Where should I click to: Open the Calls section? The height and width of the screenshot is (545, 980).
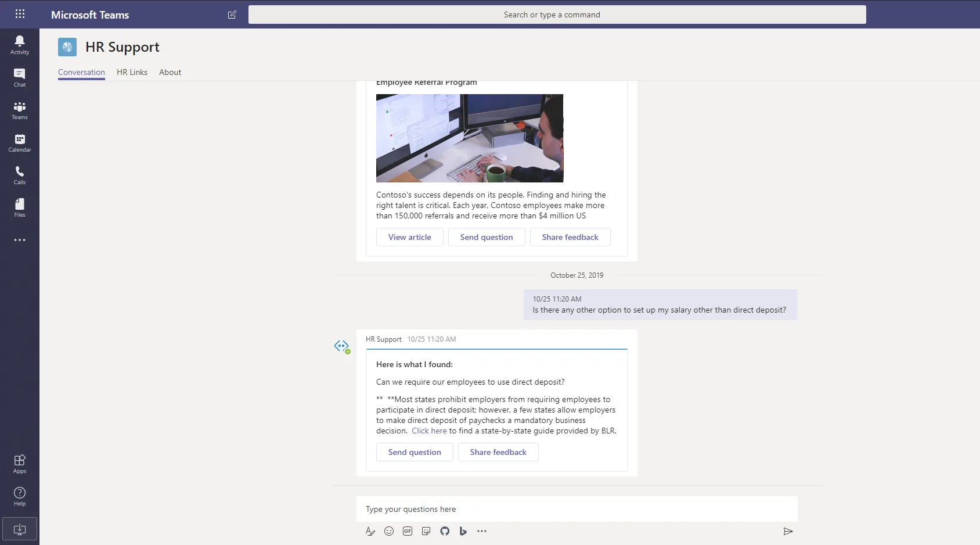pos(20,175)
